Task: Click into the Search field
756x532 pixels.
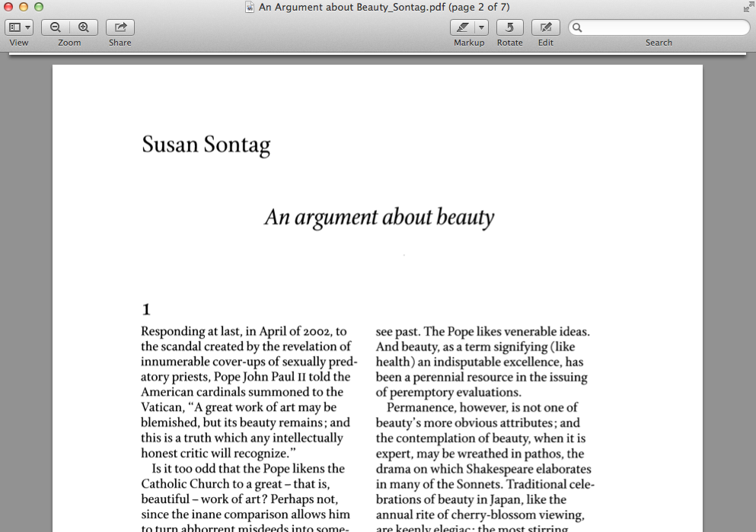Action: [x=659, y=27]
